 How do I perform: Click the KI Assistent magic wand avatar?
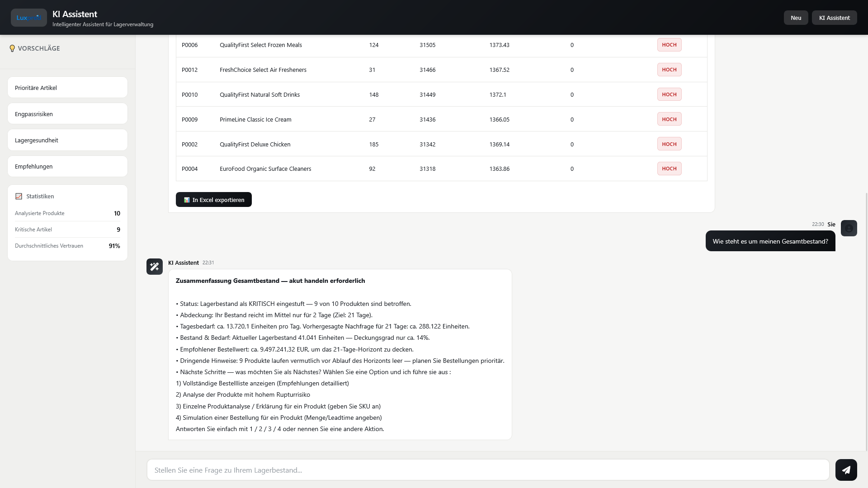[155, 267]
